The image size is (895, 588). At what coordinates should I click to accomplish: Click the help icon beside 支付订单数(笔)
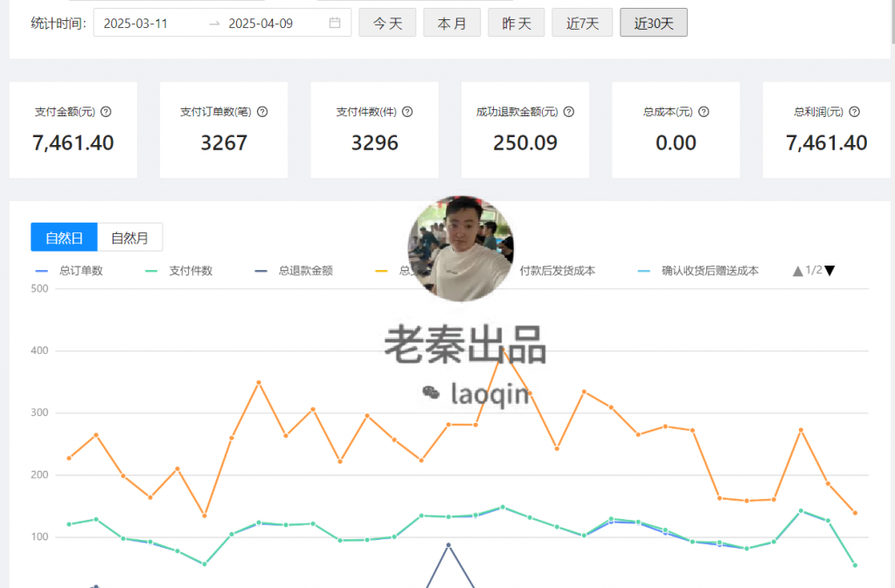[261, 112]
